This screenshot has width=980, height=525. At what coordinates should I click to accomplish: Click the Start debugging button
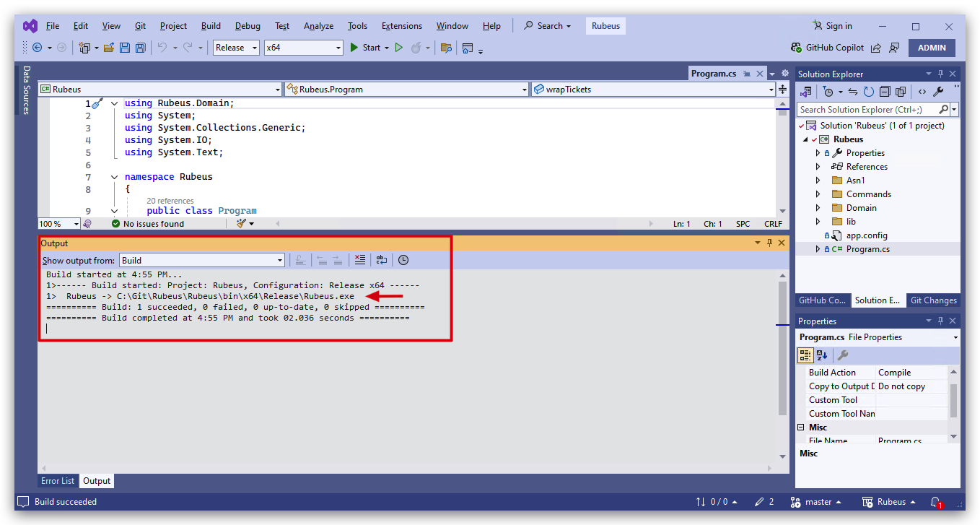click(x=365, y=48)
